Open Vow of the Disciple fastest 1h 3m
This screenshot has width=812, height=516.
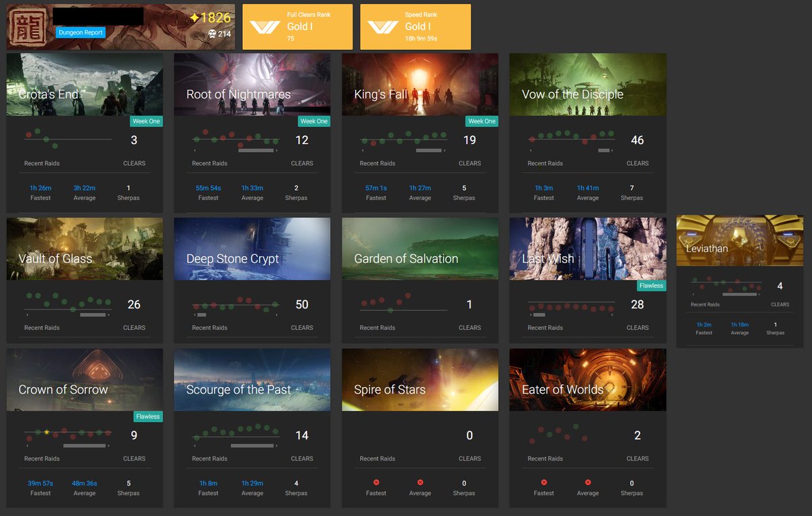pyautogui.click(x=544, y=188)
